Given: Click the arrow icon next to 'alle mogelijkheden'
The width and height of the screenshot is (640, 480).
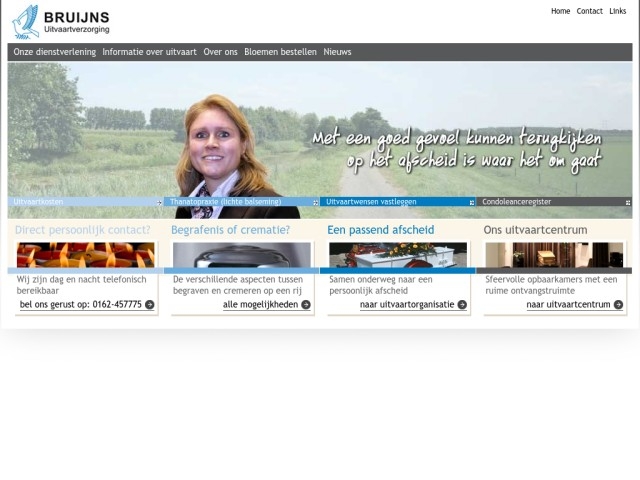Looking at the screenshot, I should [306, 305].
